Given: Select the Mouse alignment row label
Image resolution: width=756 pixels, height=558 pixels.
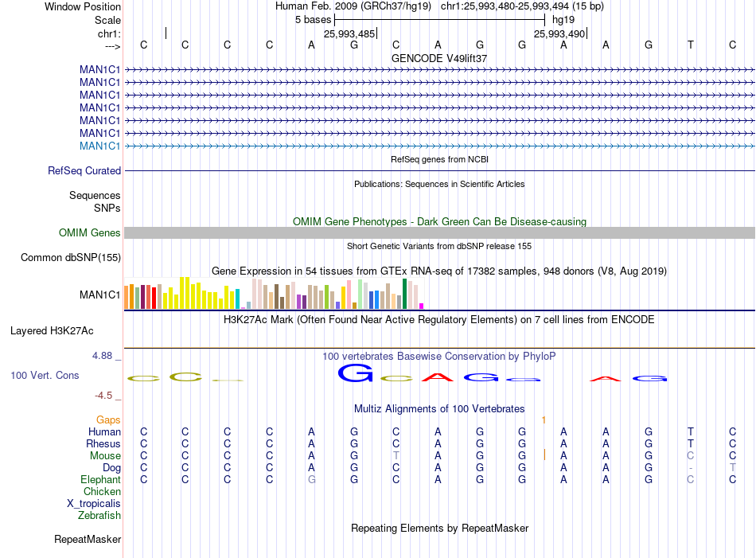Looking at the screenshot, I should click(105, 456).
